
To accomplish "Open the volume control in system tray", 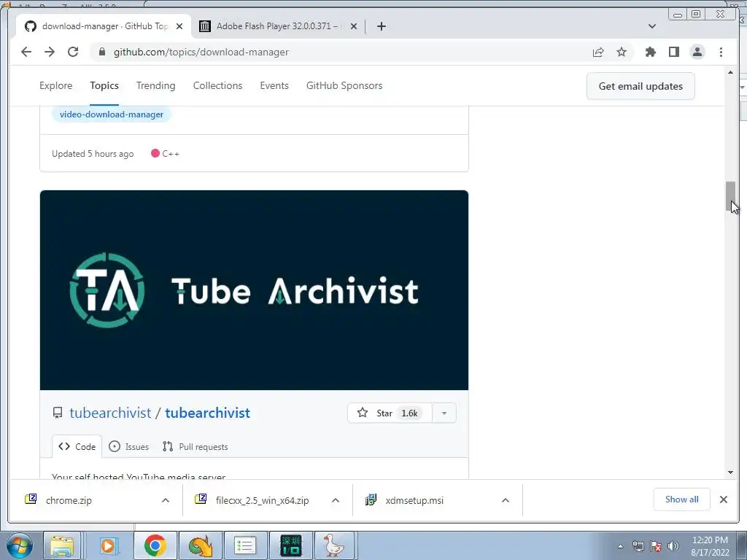I will click(x=673, y=546).
